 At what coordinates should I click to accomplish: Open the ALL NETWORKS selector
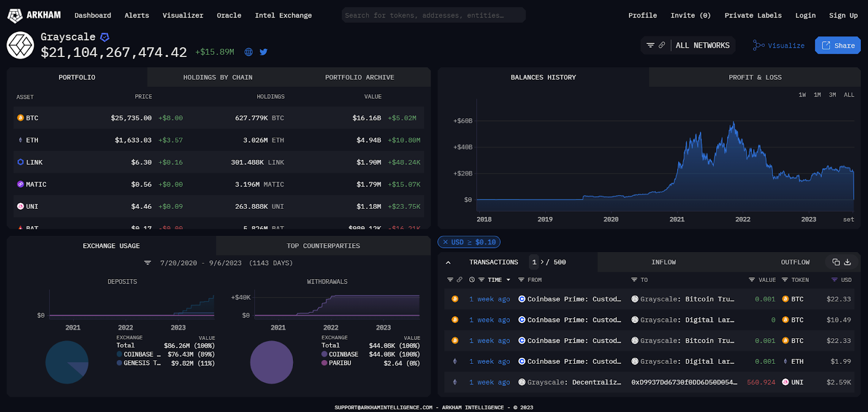[703, 46]
